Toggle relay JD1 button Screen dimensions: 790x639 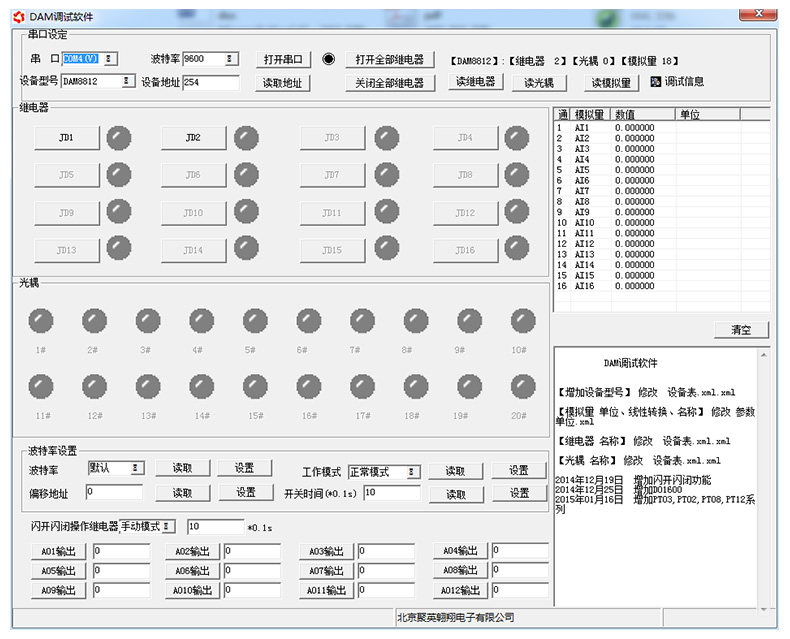67,138
